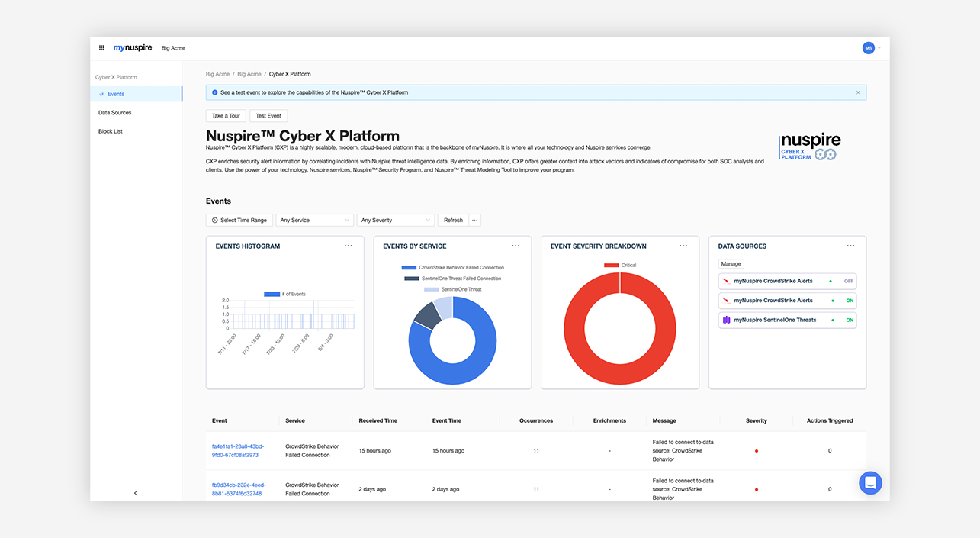This screenshot has width=980, height=538.
Task: Open Events Histogram card options menu
Action: coord(349,246)
